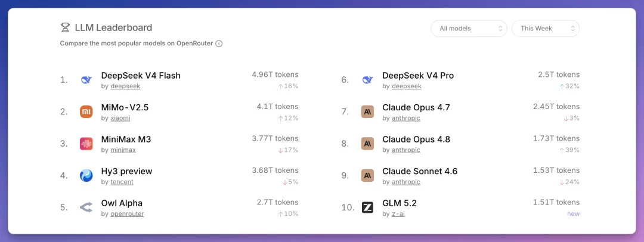Click the 4.1T tokens value
The height and width of the screenshot is (242, 644).
[x=278, y=107]
